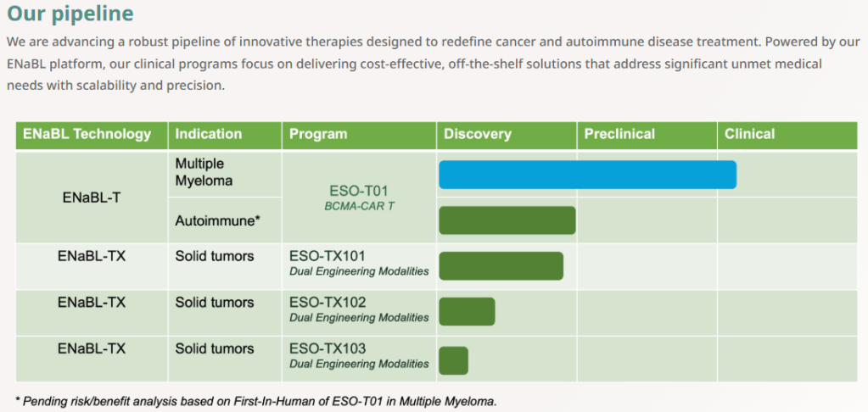The height and width of the screenshot is (412, 868).
Task: Select the Preclinical stage column header
Action: coord(619,134)
